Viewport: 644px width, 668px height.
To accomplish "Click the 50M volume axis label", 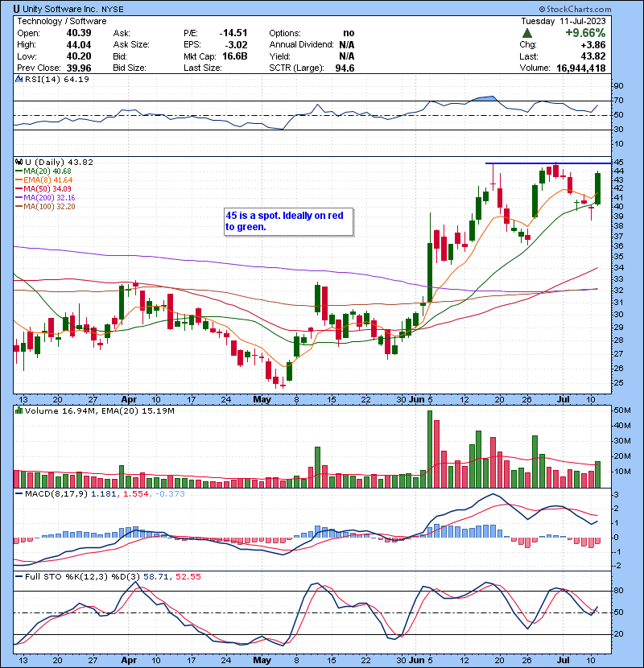I will (x=622, y=410).
